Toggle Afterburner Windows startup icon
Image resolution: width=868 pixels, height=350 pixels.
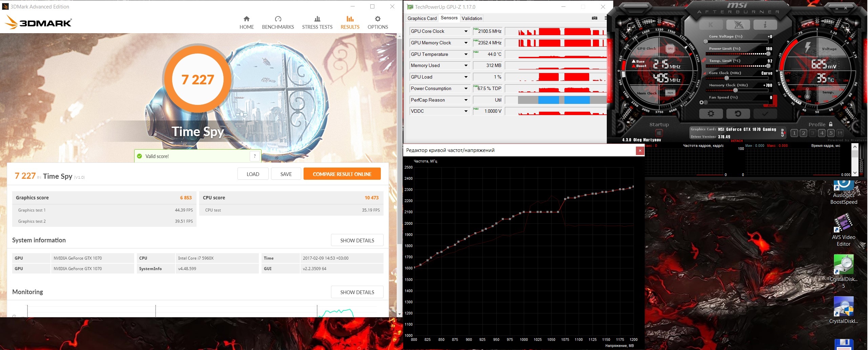659,132
